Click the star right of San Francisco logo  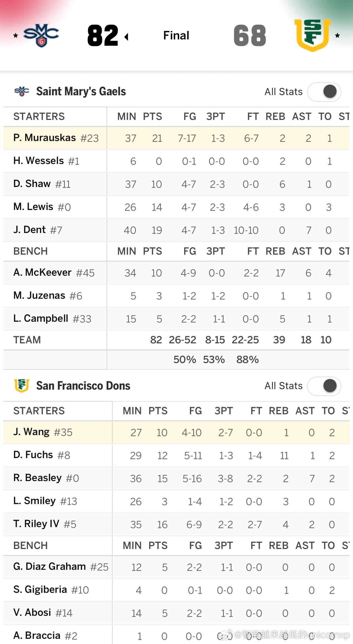[x=337, y=36]
